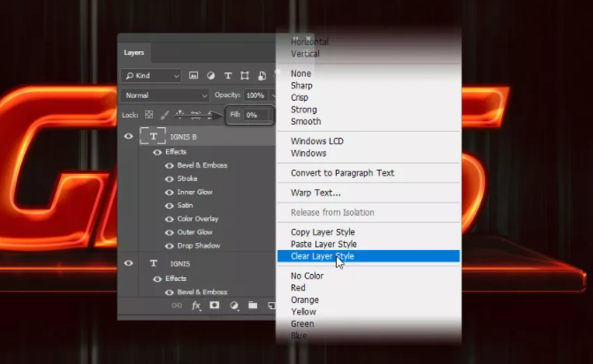Click the Stroke effect label
This screenshot has width=593, height=364.
click(x=187, y=178)
